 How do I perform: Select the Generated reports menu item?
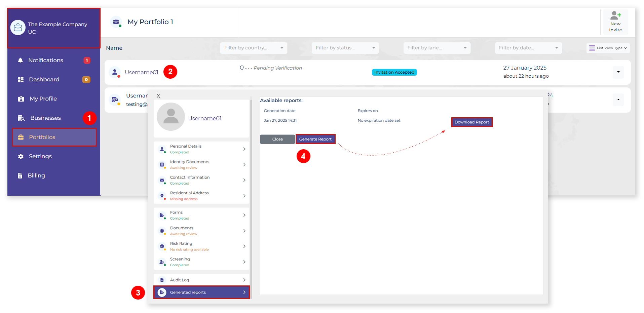point(188,292)
